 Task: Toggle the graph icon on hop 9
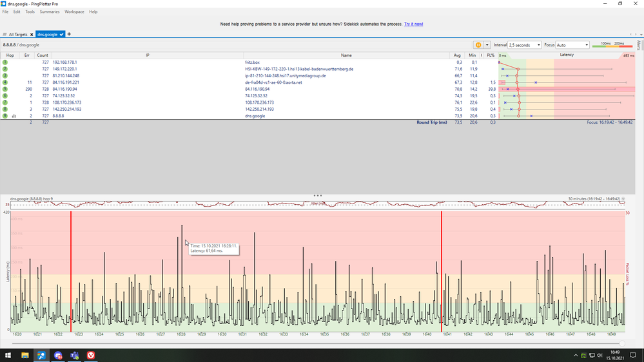14,116
